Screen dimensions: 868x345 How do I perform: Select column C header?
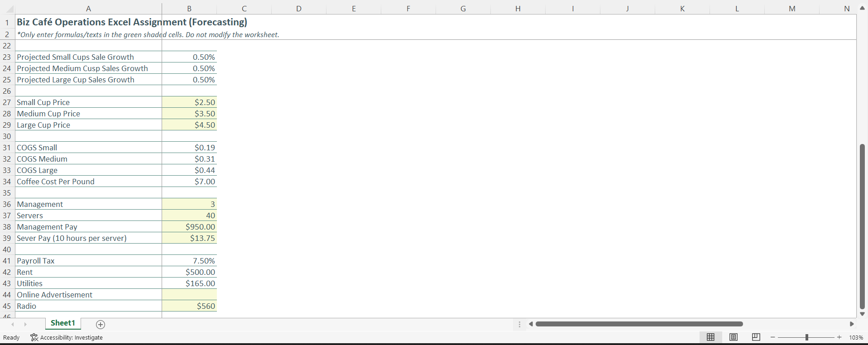244,9
